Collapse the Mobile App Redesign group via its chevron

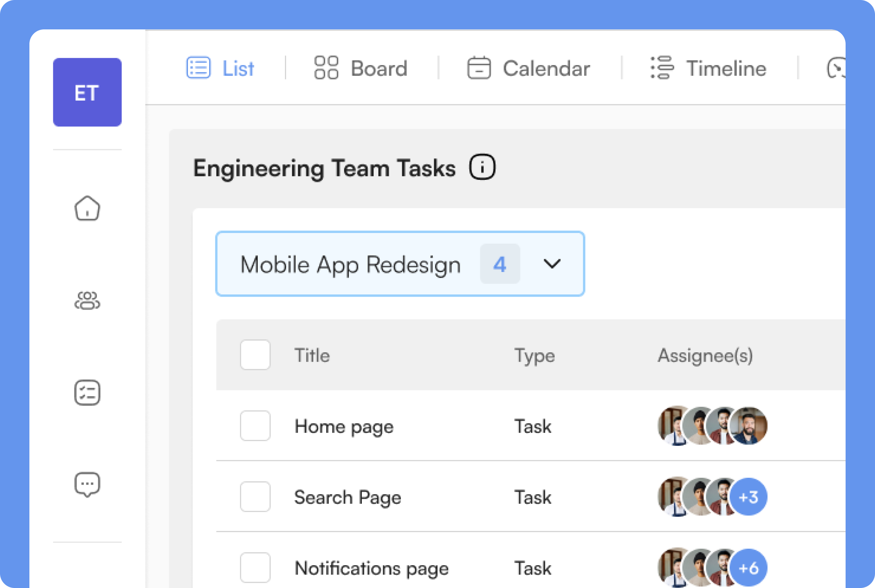click(551, 263)
